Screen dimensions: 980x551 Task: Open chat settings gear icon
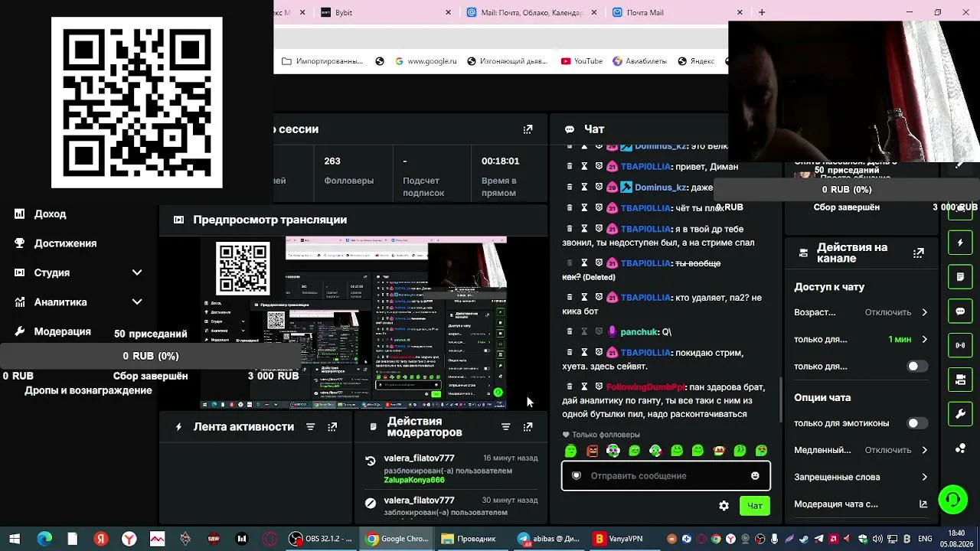click(x=724, y=506)
